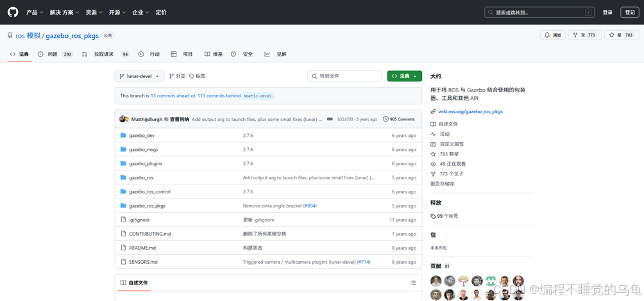Open .gitignore file

(139, 220)
